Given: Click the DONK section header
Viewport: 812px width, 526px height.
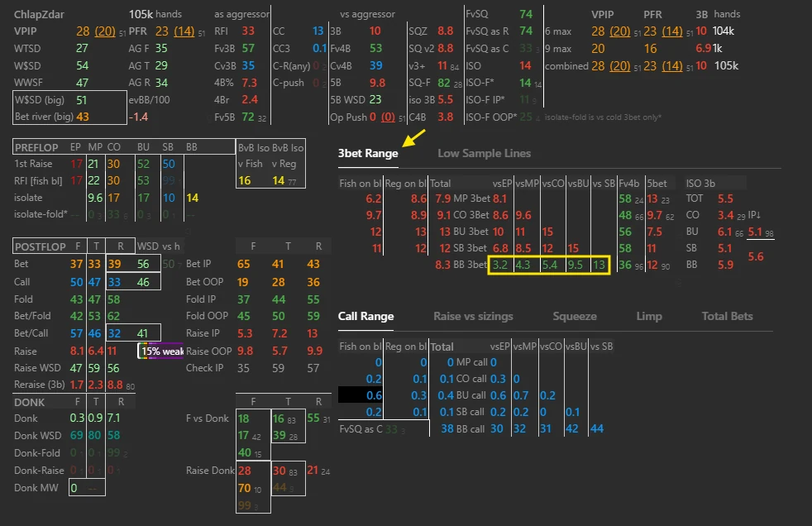Looking at the screenshot, I should pos(30,402).
